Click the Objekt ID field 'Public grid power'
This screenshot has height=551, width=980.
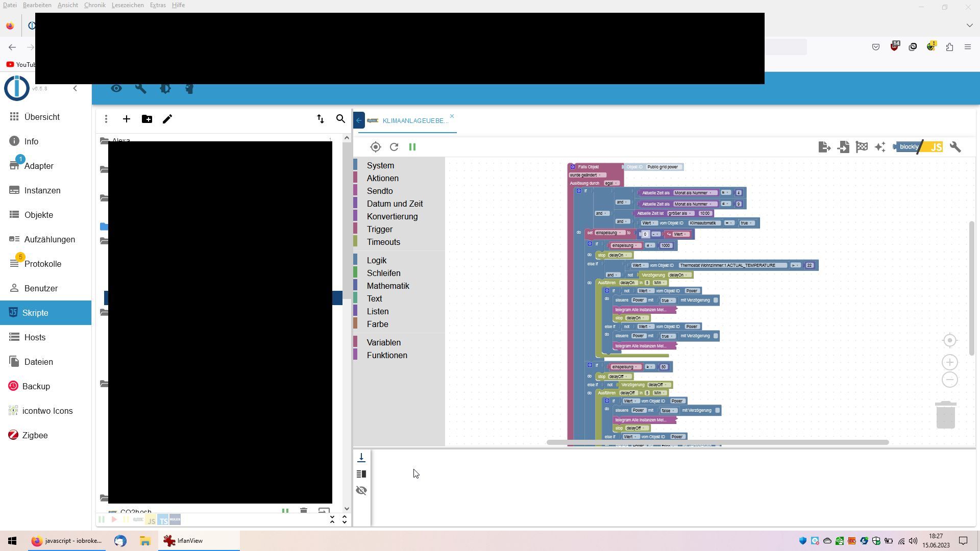tap(662, 167)
